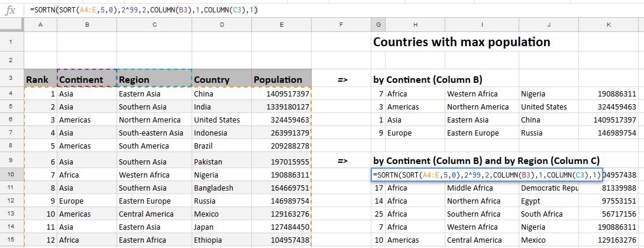644x248 pixels.
Task: Select 'United States' in column J
Action: point(549,107)
